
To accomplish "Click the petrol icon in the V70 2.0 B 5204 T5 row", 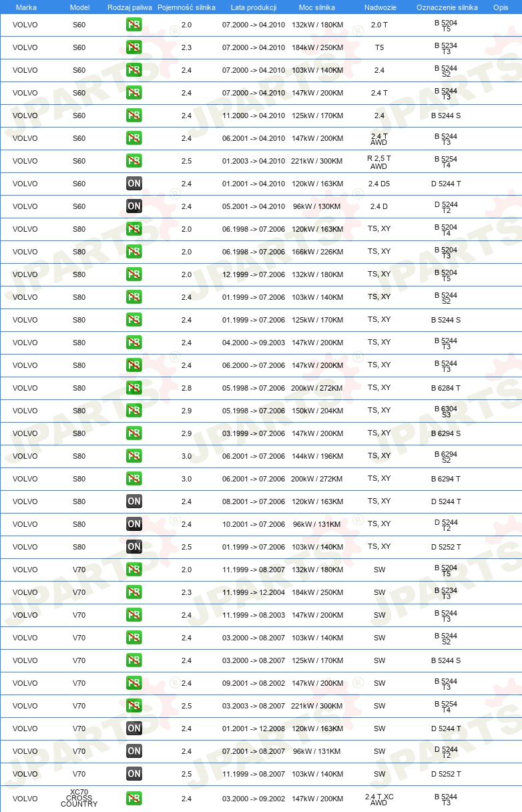I will (x=134, y=570).
